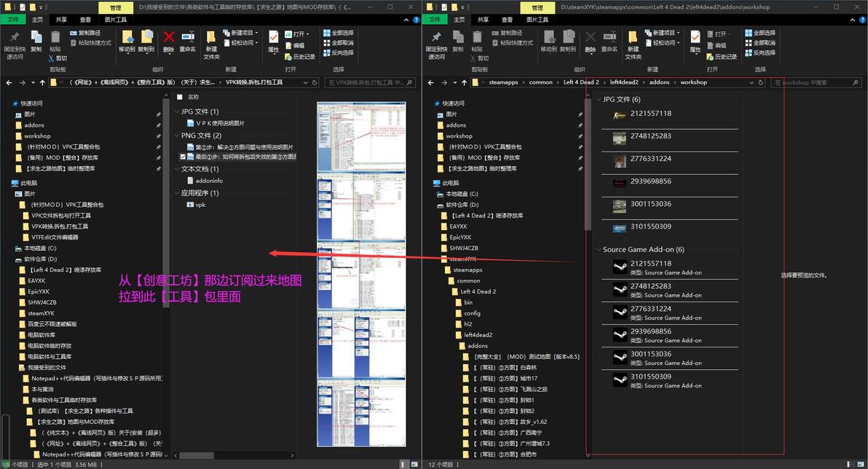Viewport: 868px width, 469px height.
Task: Click 粘贴快捷方式 in left window ribbon
Action: [x=91, y=43]
